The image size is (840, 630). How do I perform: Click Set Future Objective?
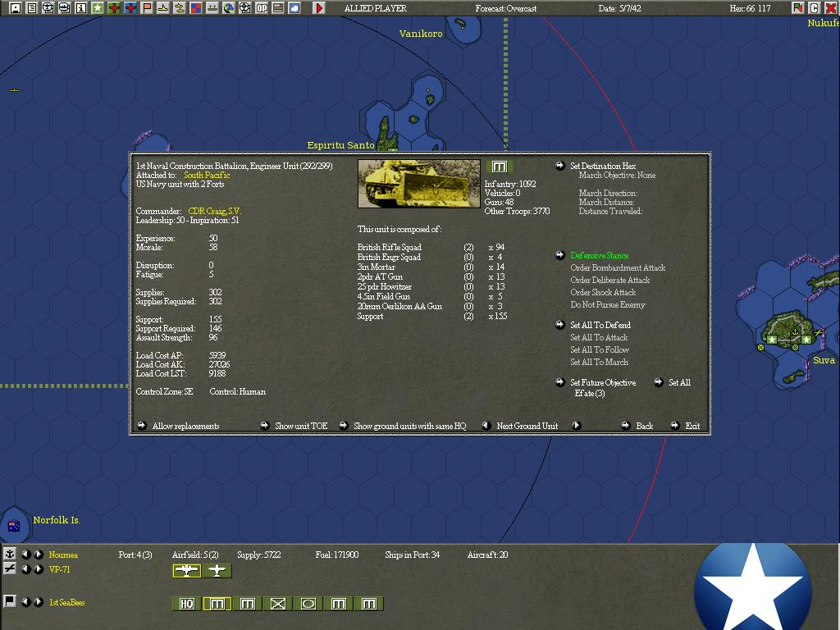tap(603, 382)
